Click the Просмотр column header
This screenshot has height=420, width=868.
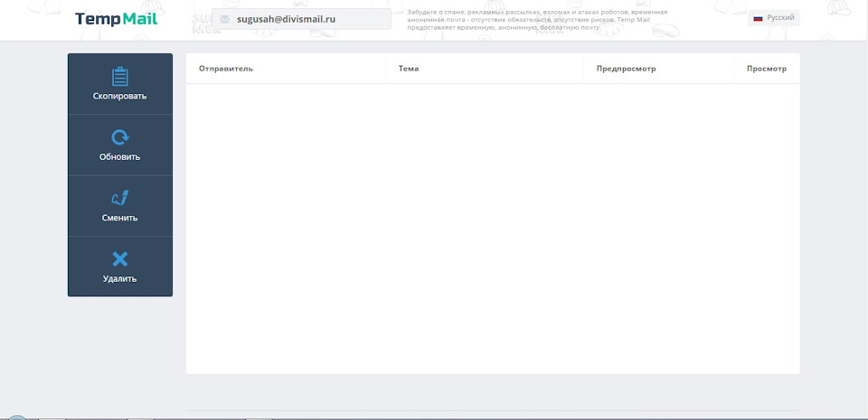767,69
